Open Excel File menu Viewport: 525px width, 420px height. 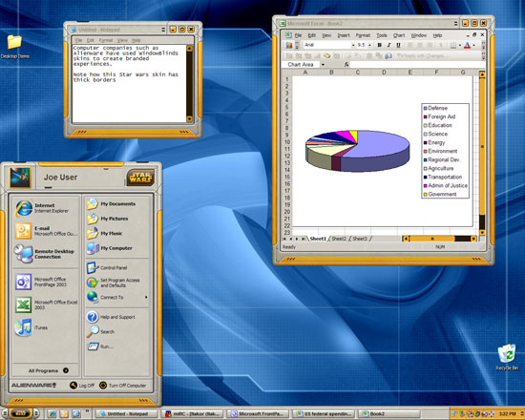[x=298, y=35]
